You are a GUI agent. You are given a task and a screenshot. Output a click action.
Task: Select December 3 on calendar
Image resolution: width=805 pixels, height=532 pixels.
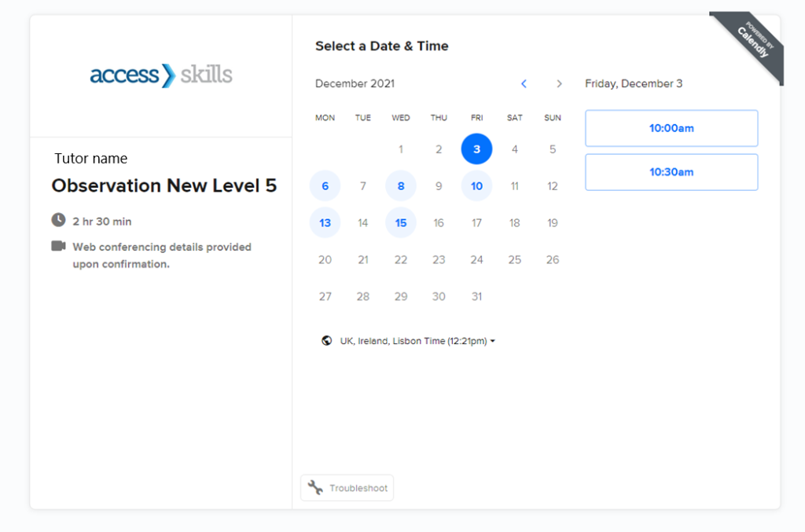coord(476,149)
